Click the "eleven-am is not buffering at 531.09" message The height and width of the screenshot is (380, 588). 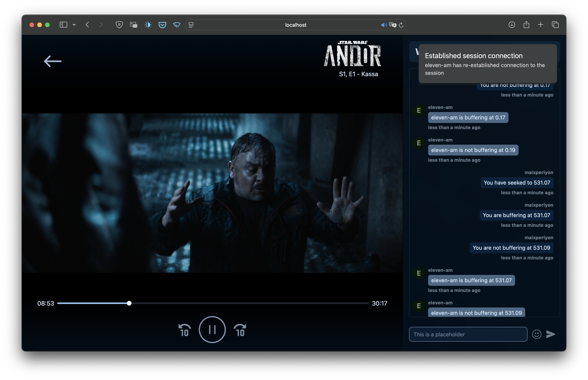(476, 312)
